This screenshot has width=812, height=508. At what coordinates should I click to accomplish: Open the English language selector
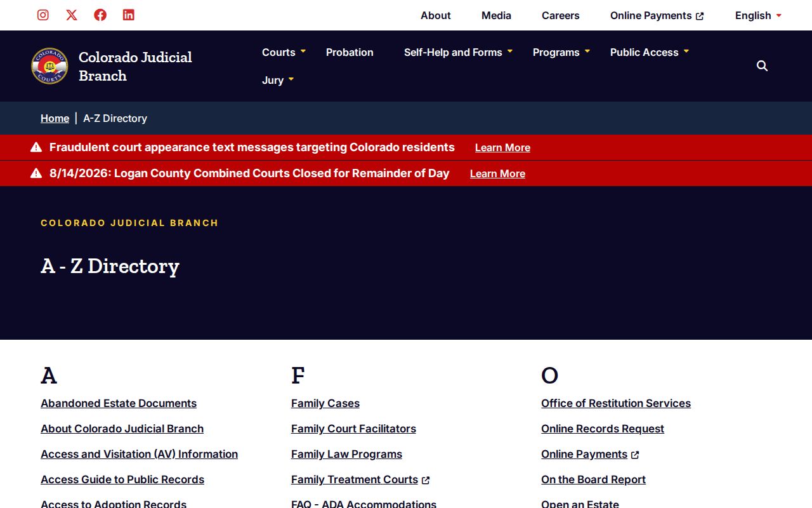758,15
